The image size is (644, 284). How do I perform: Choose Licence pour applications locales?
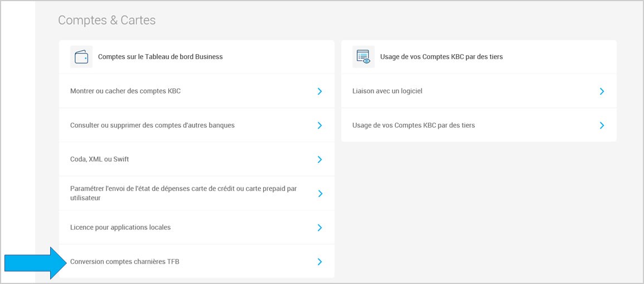(120, 227)
